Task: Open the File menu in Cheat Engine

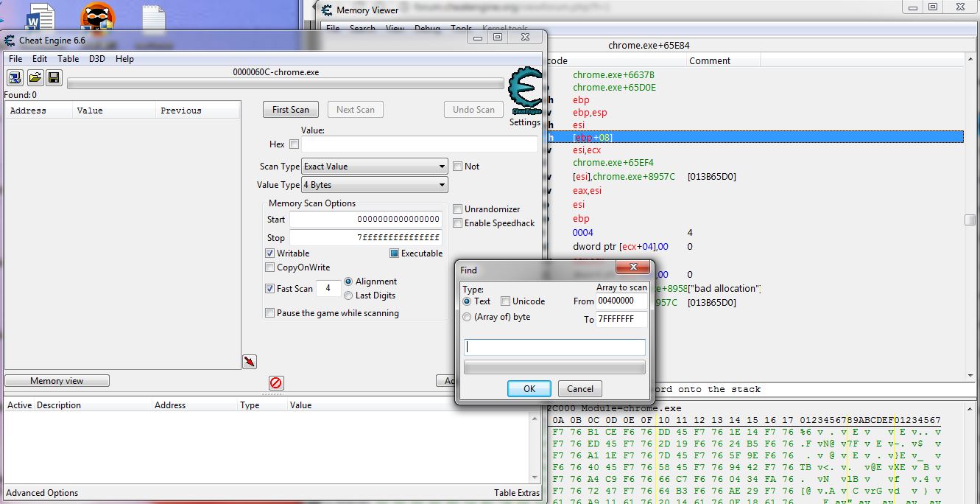Action: [x=15, y=59]
